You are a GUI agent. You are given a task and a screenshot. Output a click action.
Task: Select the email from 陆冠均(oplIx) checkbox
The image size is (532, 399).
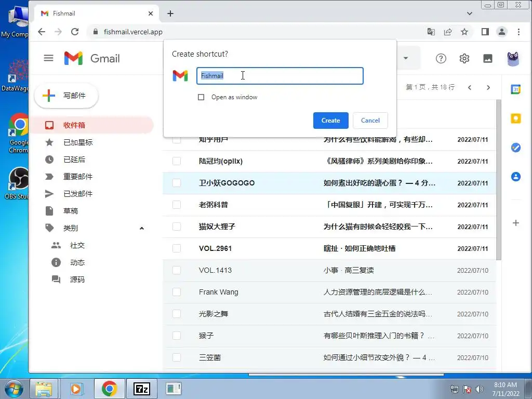[x=177, y=161]
